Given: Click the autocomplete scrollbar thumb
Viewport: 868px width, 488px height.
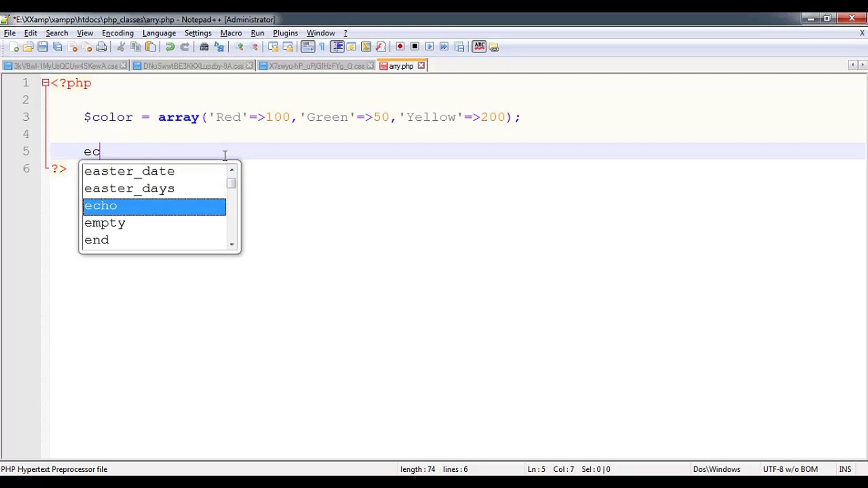Looking at the screenshot, I should (x=231, y=183).
